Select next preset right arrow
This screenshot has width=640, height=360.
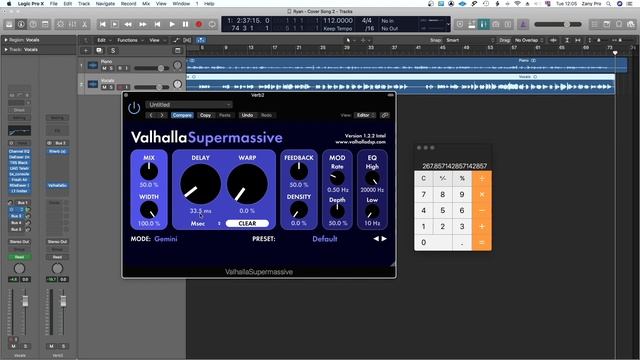click(x=384, y=239)
